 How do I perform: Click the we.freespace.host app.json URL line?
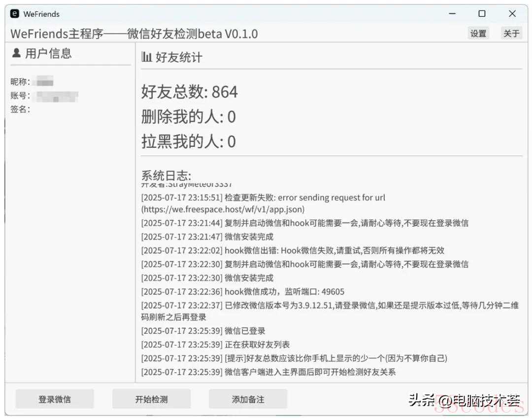pyautogui.click(x=223, y=209)
